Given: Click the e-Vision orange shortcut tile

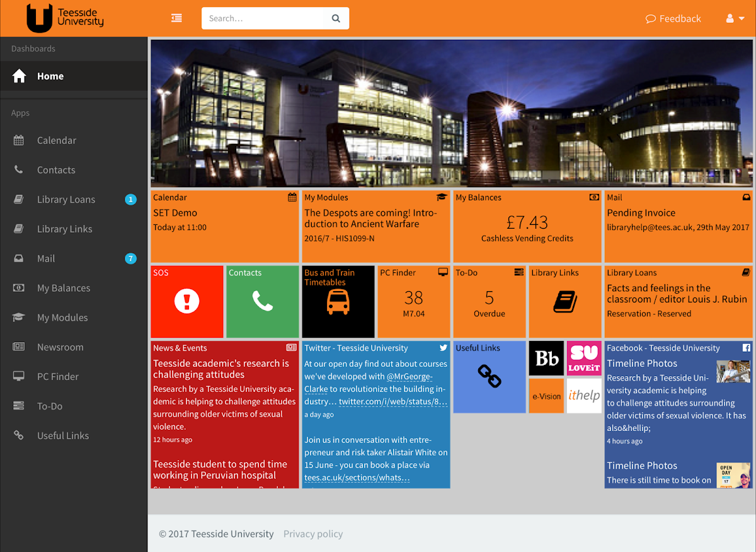Looking at the screenshot, I should pyautogui.click(x=546, y=396).
